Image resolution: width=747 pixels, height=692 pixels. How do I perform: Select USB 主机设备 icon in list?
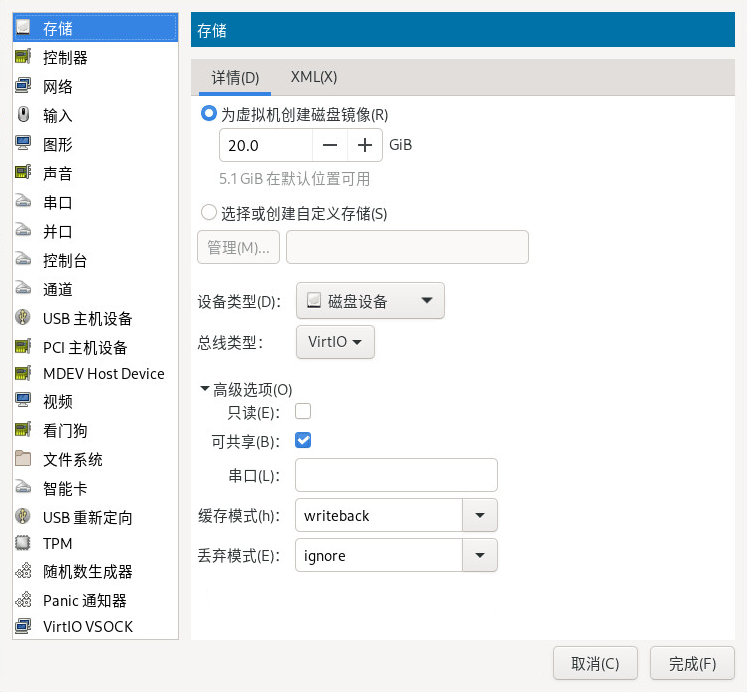(x=23, y=319)
